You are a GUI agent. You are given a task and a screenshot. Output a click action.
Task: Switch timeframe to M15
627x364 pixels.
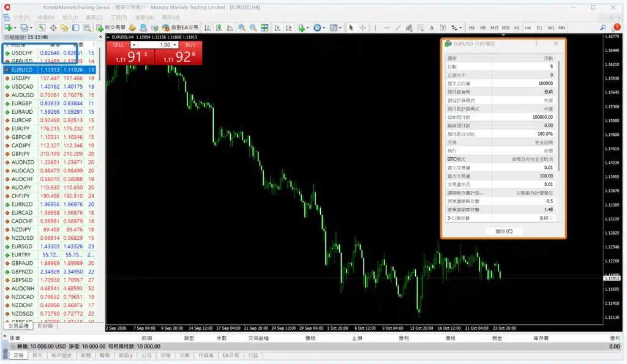coord(494,28)
